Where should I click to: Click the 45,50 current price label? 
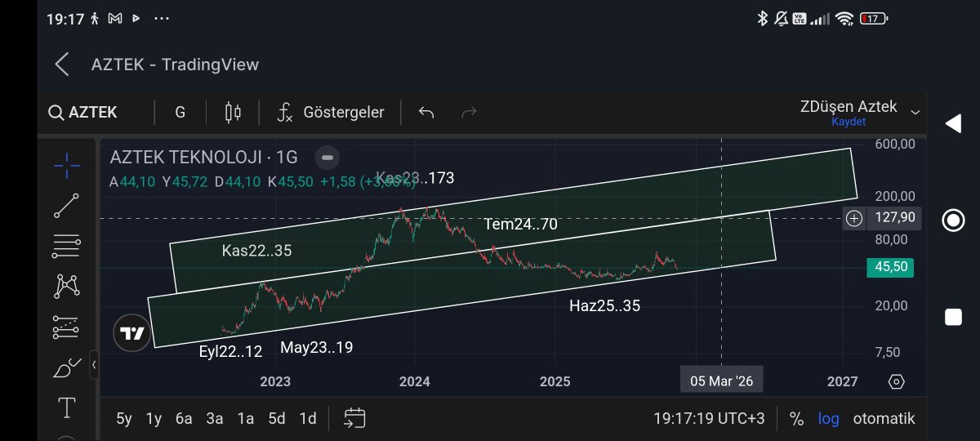[891, 267]
